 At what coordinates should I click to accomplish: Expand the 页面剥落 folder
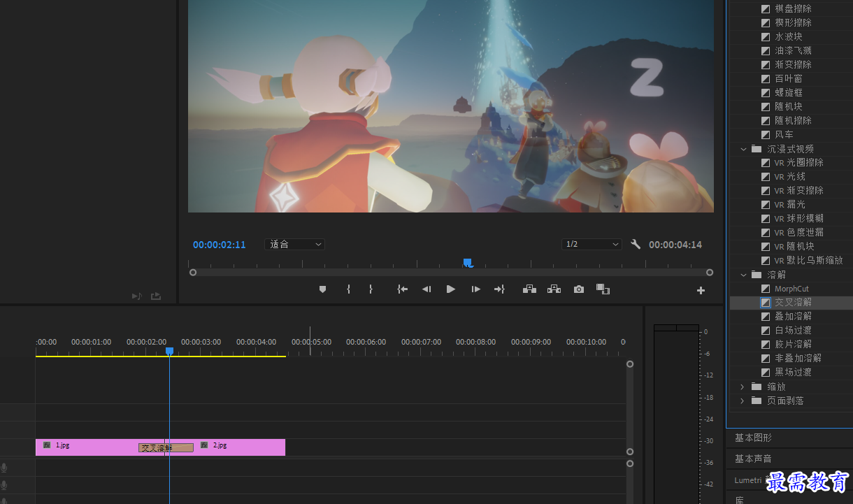(x=743, y=401)
